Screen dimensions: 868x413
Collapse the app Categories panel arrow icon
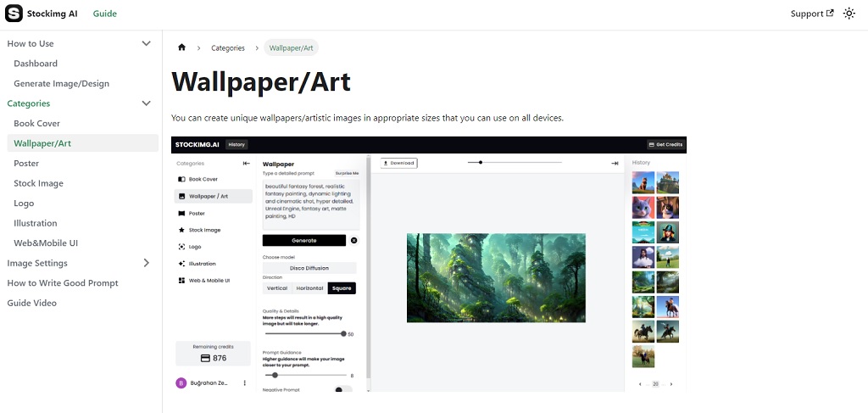247,164
